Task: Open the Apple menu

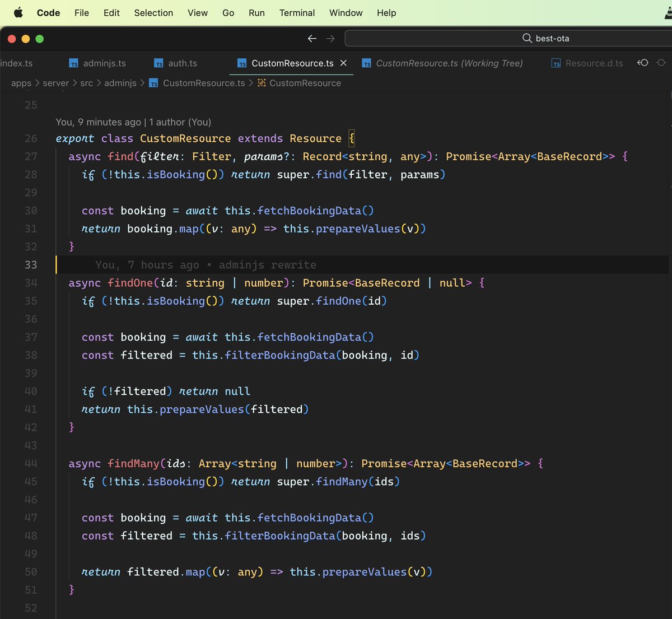Action: 18,13
